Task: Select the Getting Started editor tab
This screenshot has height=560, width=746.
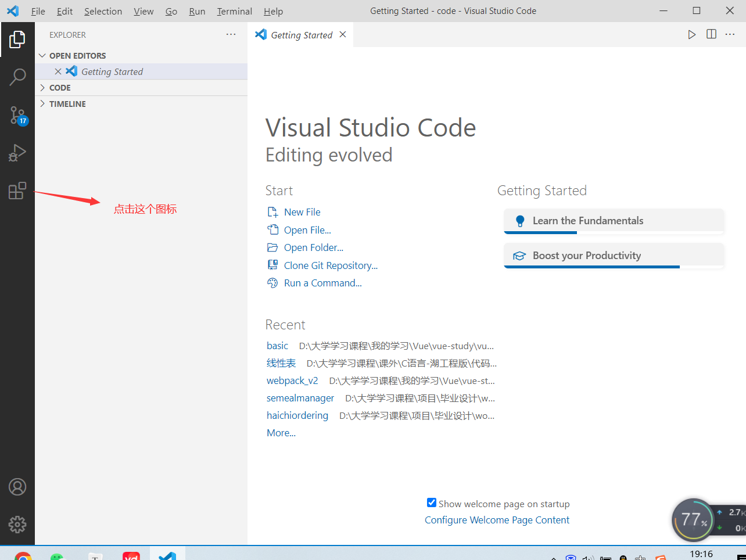Action: point(300,35)
